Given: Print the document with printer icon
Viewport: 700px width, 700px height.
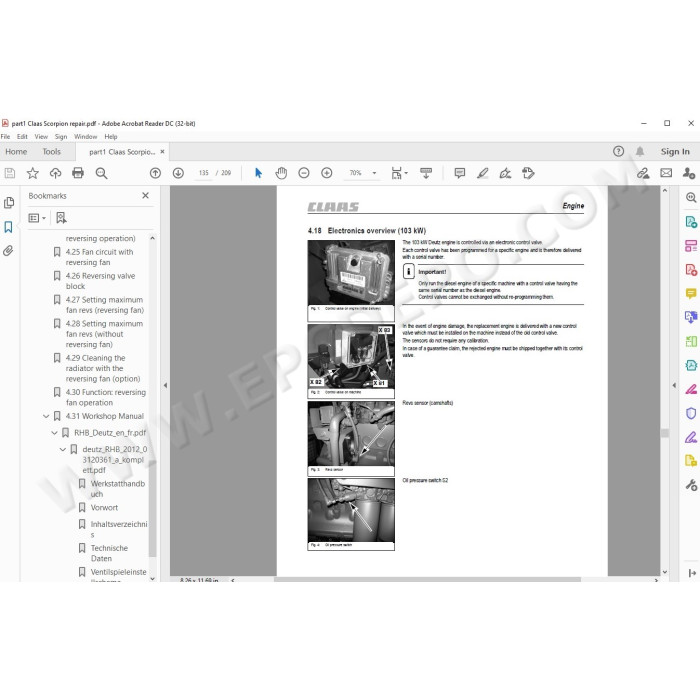Looking at the screenshot, I should point(78,173).
